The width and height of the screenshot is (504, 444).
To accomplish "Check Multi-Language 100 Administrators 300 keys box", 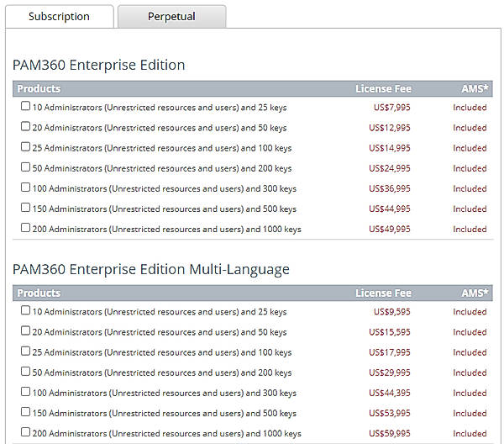I will coord(25,392).
